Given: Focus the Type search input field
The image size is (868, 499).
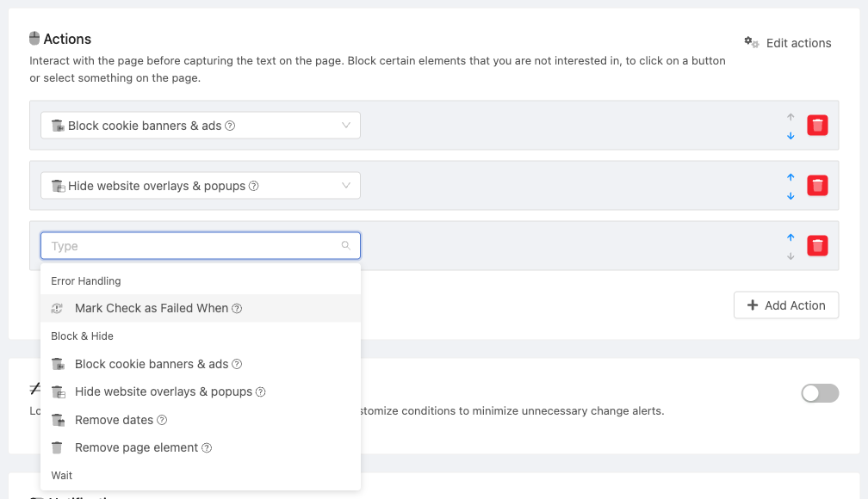Looking at the screenshot, I should [x=201, y=245].
